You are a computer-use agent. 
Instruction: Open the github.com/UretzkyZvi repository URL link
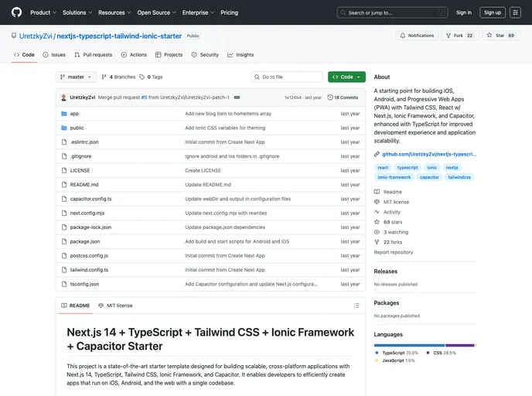(x=429, y=154)
